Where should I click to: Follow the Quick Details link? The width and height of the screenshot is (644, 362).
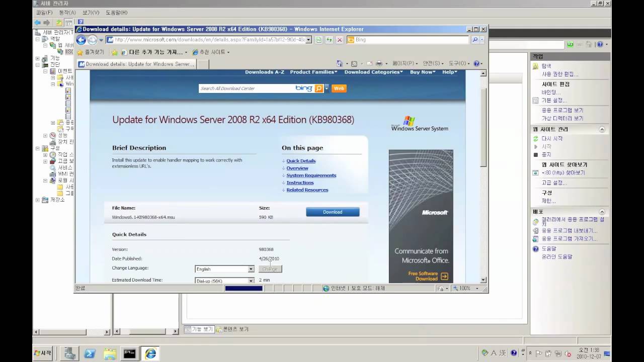click(x=301, y=161)
